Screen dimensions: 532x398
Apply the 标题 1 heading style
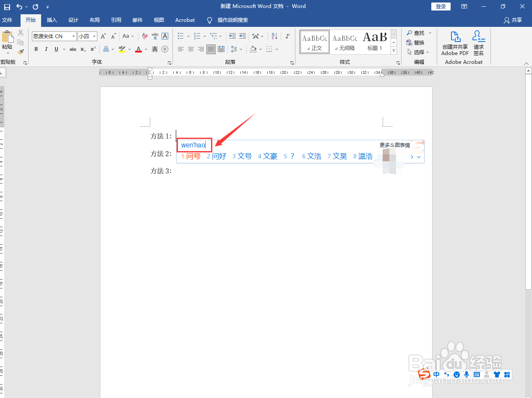tap(375, 42)
